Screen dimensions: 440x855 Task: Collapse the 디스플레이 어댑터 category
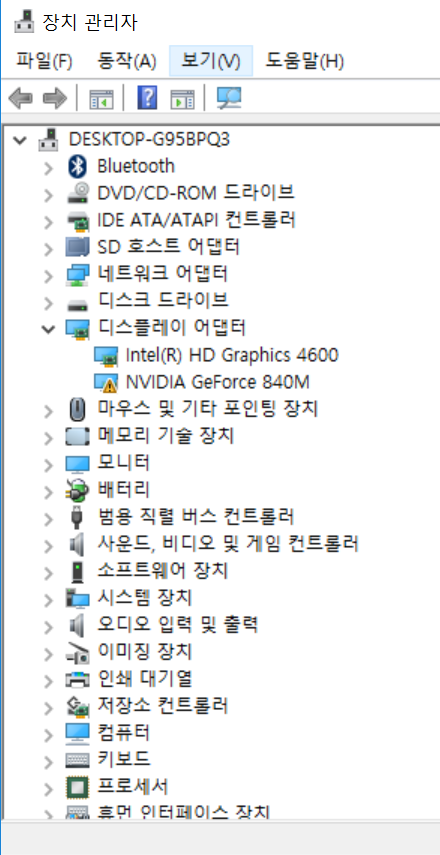(x=49, y=329)
